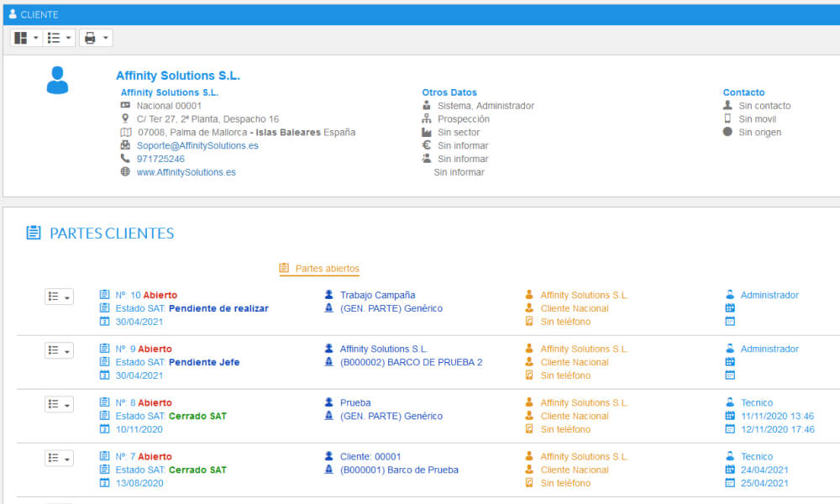
Task: Click the ID card icon beside Nacional 00001
Action: [x=125, y=105]
